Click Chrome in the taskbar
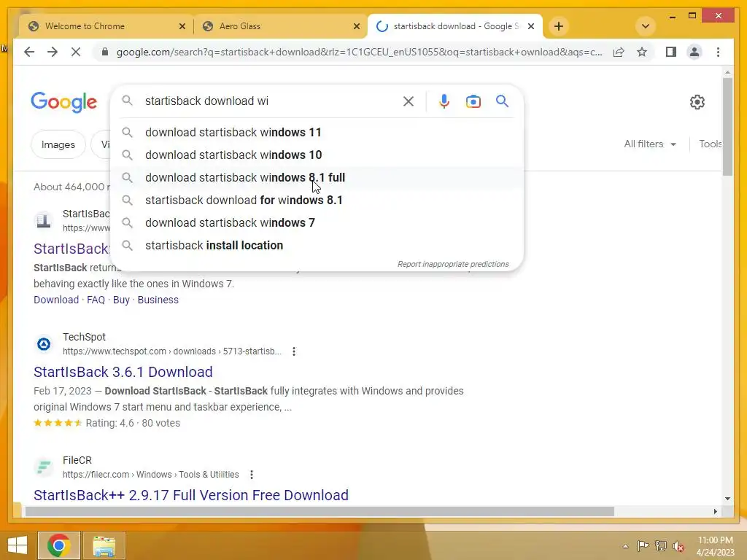The image size is (747, 560). point(59,545)
